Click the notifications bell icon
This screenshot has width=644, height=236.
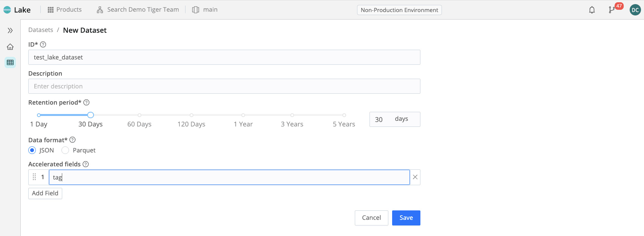pos(592,10)
